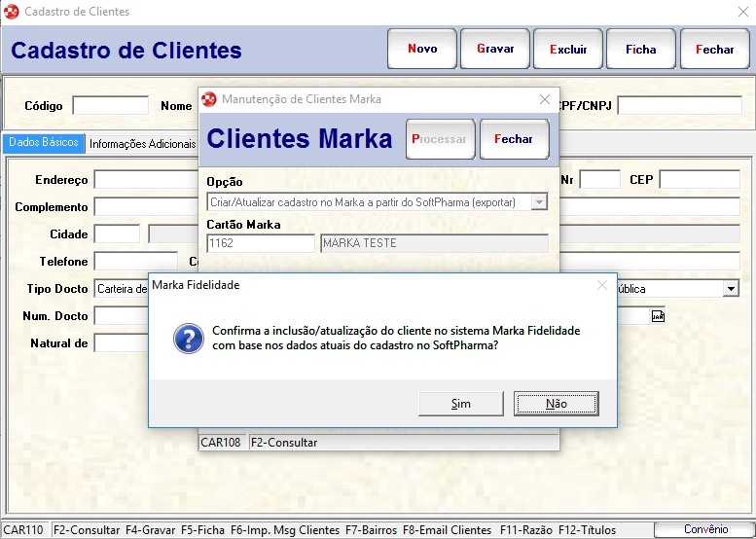The height and width of the screenshot is (539, 756).
Task: Click the Natural de input field
Action: click(x=122, y=343)
